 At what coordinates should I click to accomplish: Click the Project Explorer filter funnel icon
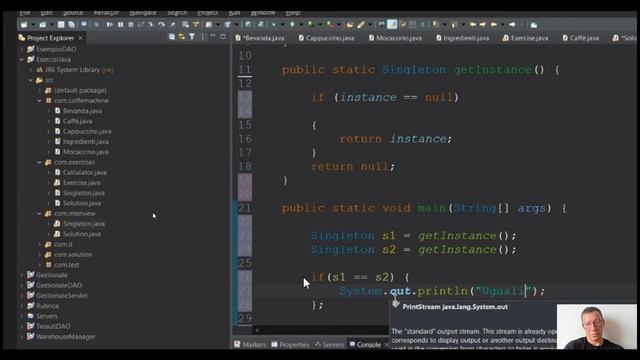(192, 37)
